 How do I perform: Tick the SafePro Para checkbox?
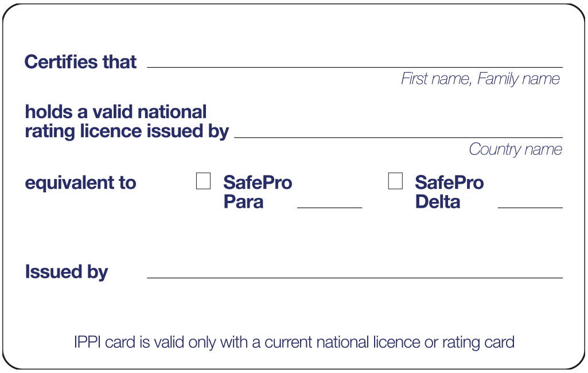tap(203, 181)
